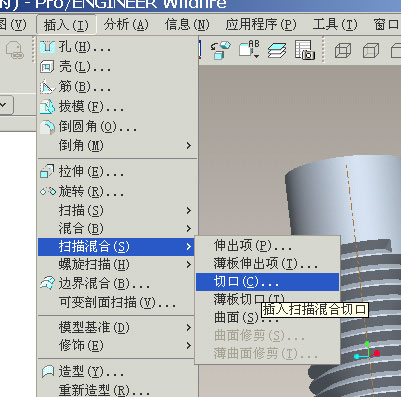
Task: Select 切口(C)... in submenu
Action: click(267, 282)
